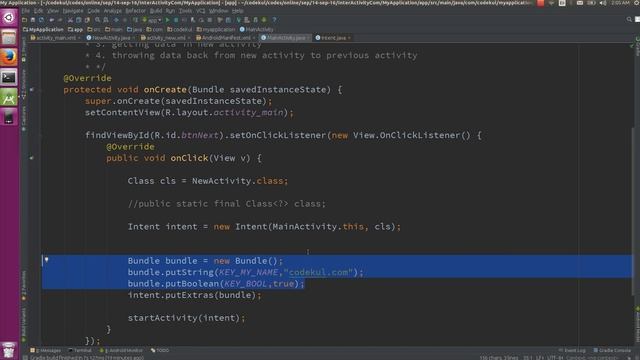
Task: Open the File menu
Action: [25, 11]
